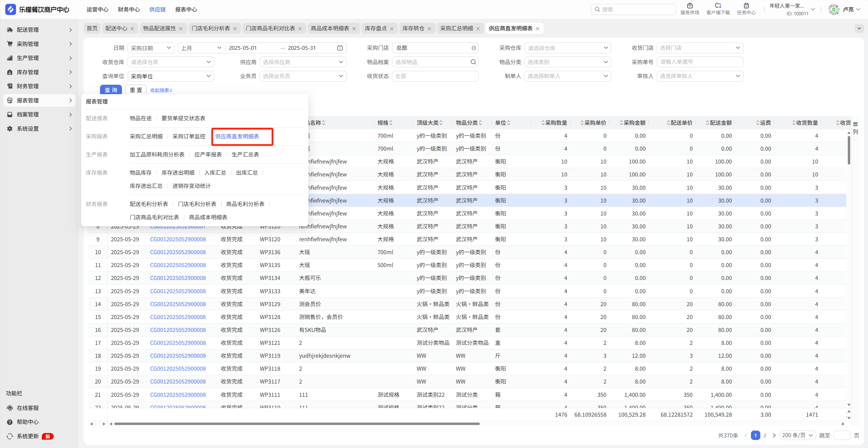Open the 收货门店 dropdown

coord(700,48)
